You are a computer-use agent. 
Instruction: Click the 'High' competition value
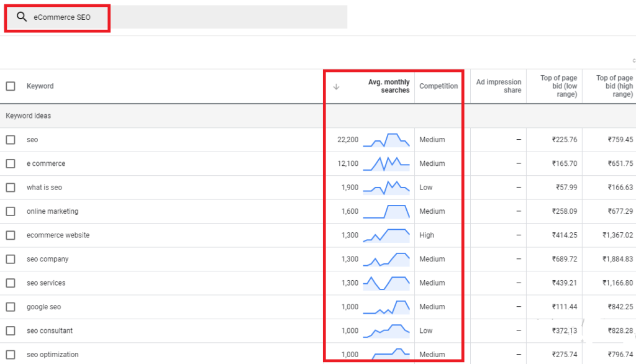pos(427,235)
